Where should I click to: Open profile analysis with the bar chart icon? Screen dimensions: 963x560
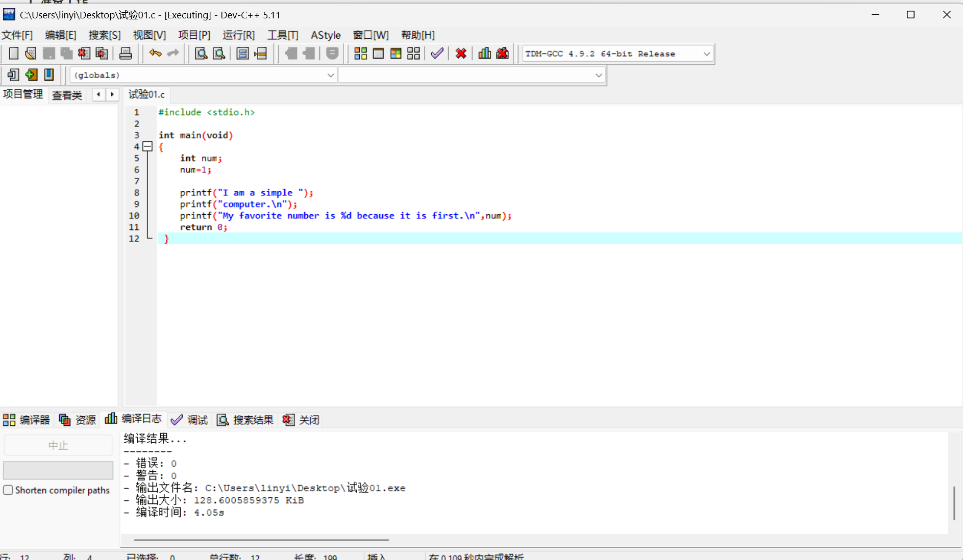(x=485, y=54)
